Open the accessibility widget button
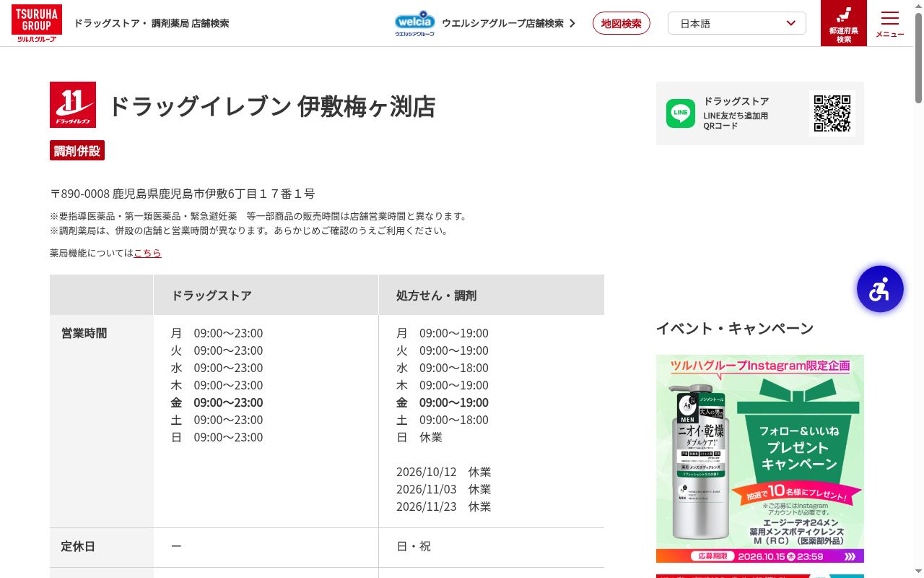This screenshot has width=924, height=578. (880, 290)
